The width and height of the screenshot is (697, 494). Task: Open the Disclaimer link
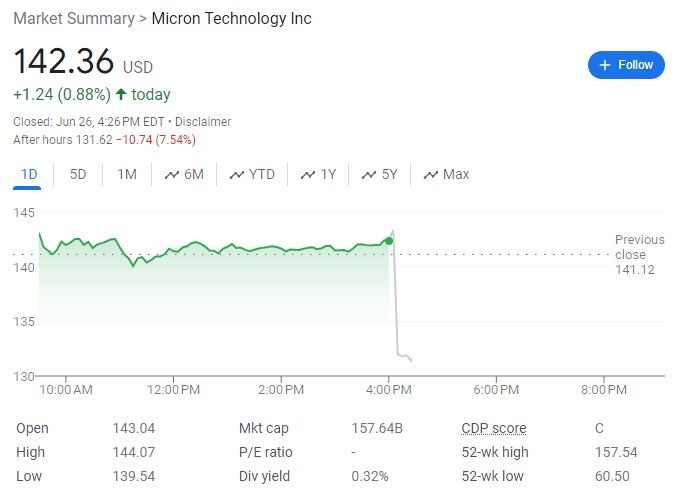pos(203,122)
